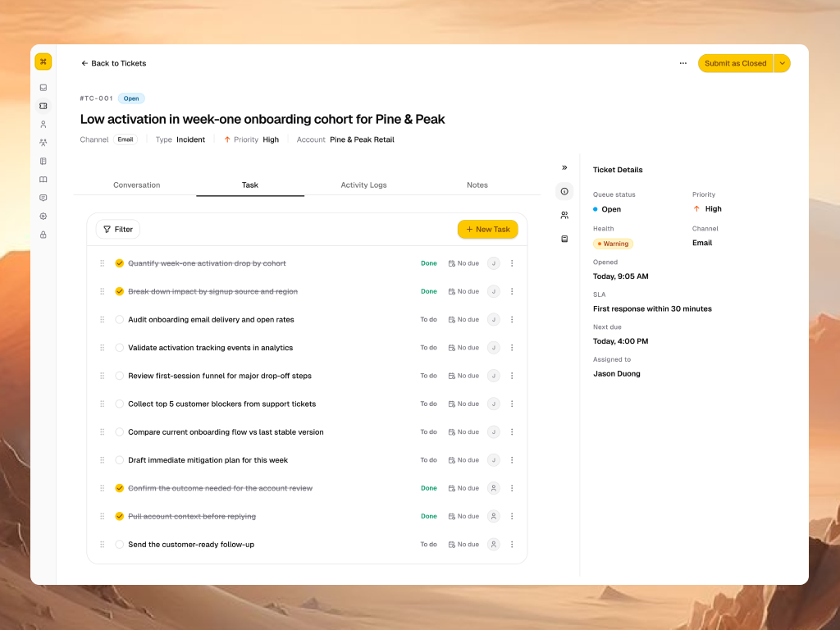Click drag handle of Pull account context task
Screen dimensions: 840x630
[103, 517]
